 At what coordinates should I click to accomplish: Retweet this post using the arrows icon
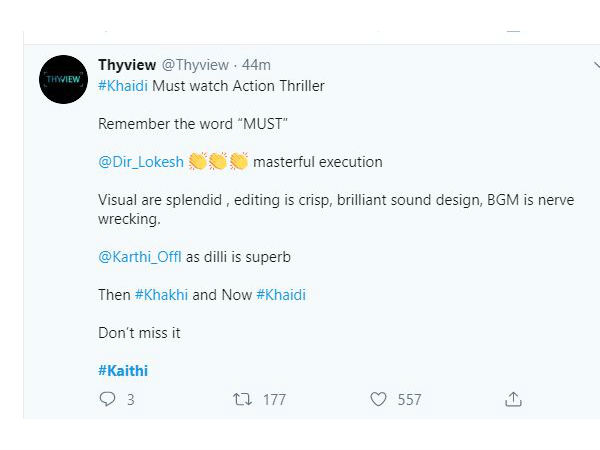242,399
